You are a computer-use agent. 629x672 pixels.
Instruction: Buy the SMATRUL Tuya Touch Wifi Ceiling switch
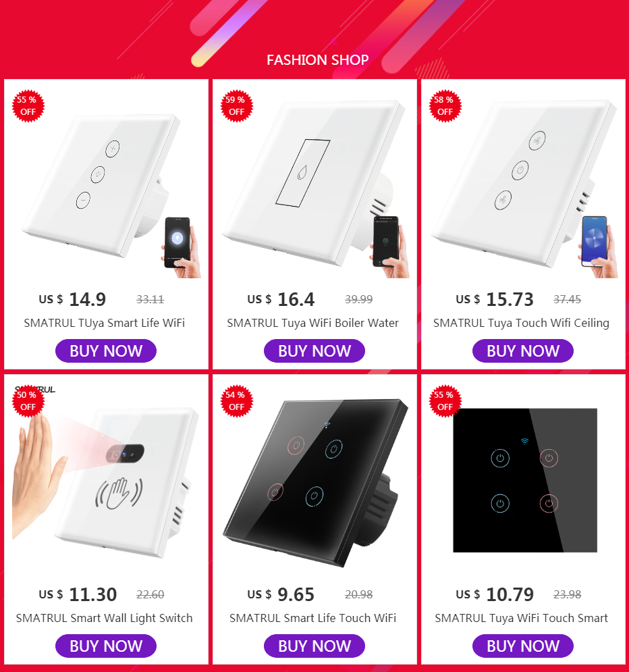(523, 351)
